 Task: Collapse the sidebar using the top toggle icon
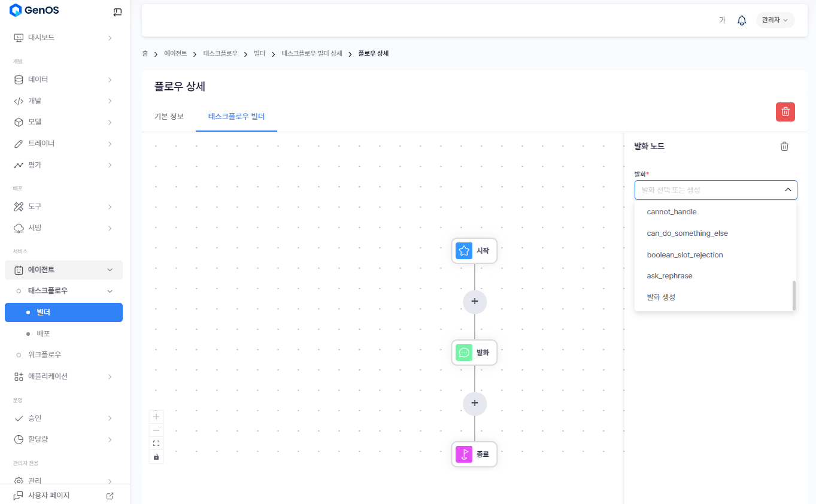117,11
